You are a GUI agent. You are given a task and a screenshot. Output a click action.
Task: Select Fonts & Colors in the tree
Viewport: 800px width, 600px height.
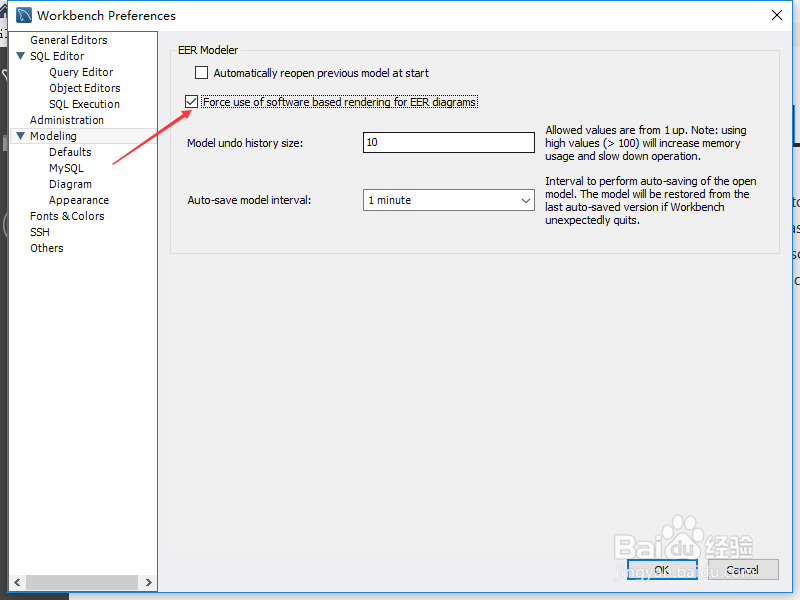67,216
